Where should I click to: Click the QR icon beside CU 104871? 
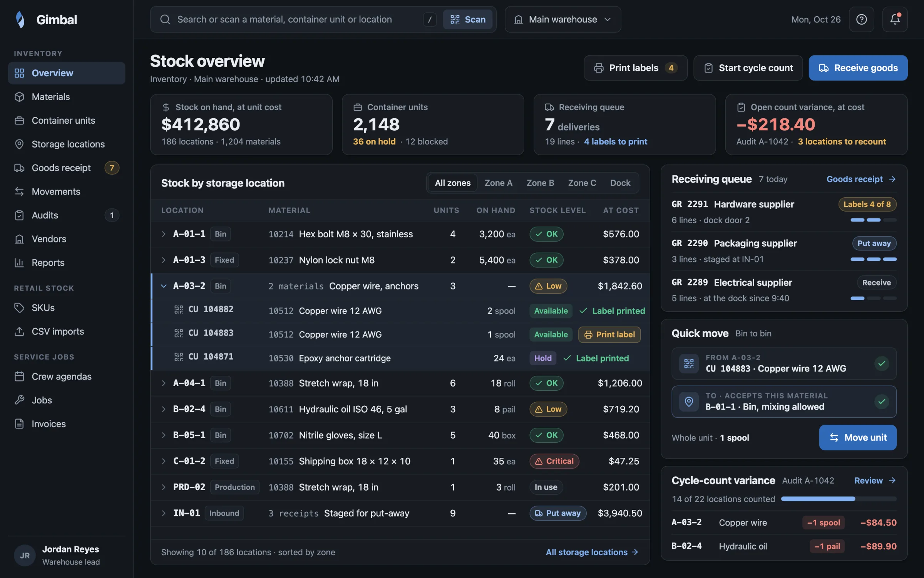(179, 357)
